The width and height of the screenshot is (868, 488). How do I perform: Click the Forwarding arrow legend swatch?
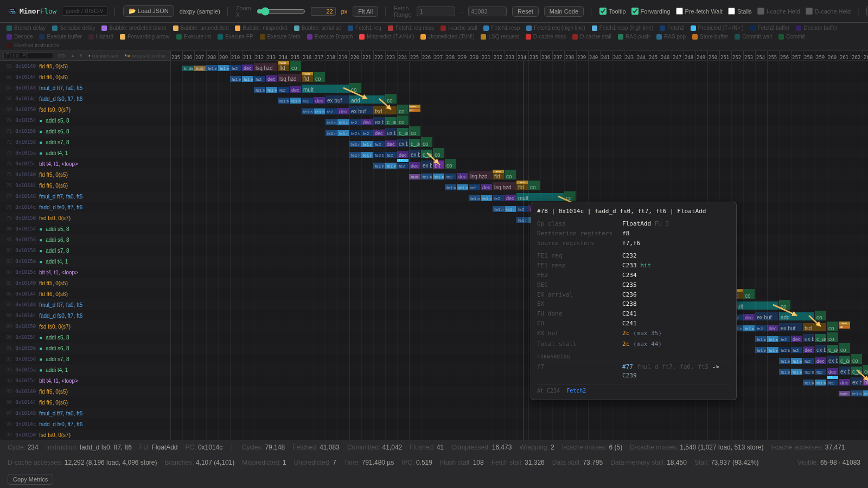pyautogui.click(x=123, y=37)
